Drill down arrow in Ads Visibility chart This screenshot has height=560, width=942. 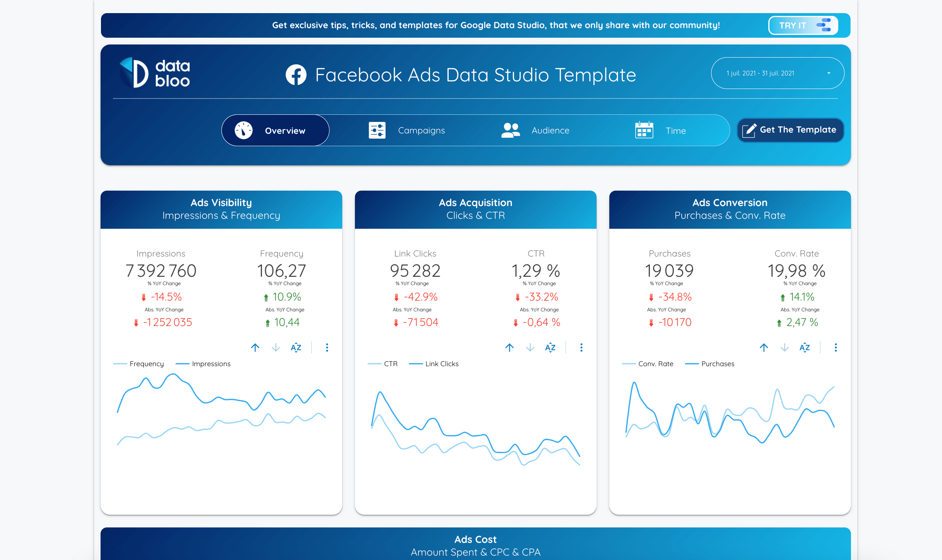(276, 348)
